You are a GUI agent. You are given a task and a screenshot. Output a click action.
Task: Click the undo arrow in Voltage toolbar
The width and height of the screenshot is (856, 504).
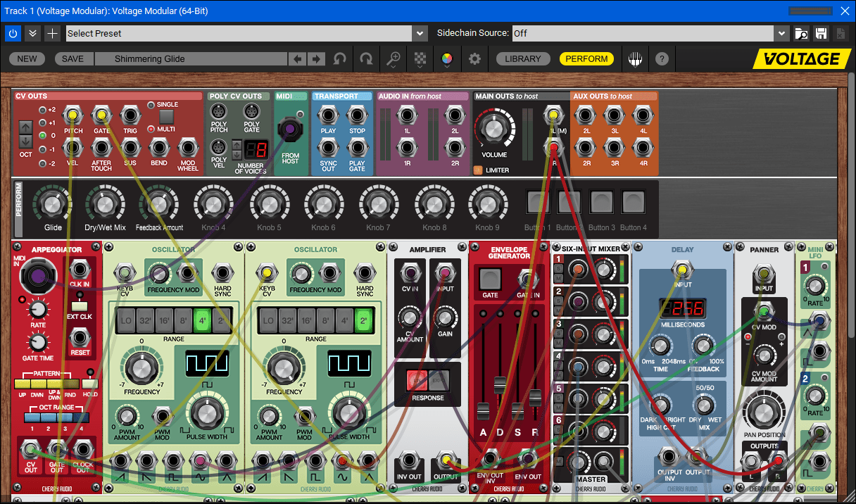[x=340, y=59]
